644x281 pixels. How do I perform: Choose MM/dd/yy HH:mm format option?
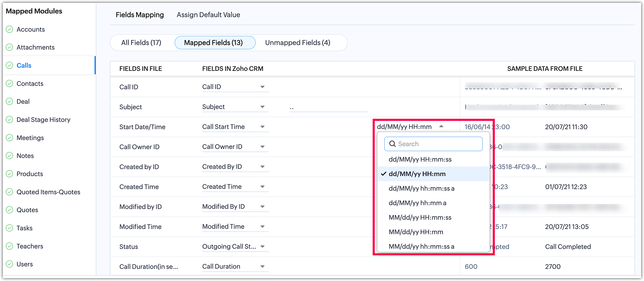(416, 232)
